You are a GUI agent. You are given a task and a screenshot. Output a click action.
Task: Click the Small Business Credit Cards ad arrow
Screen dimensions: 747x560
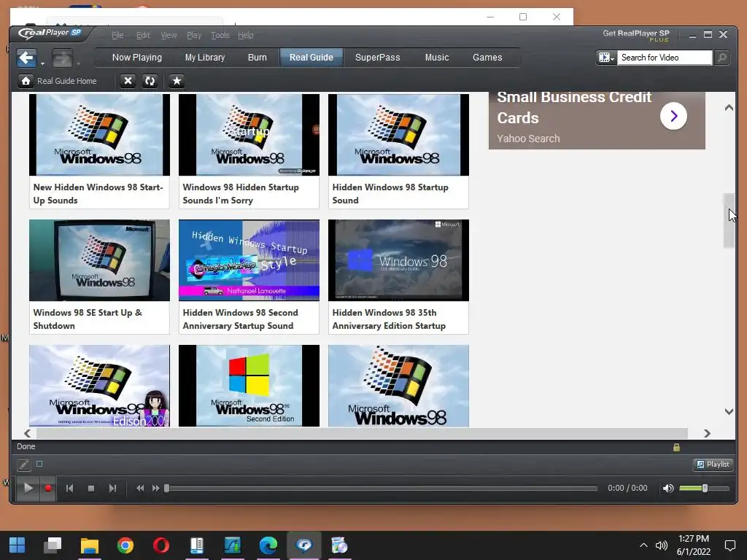pyautogui.click(x=673, y=116)
